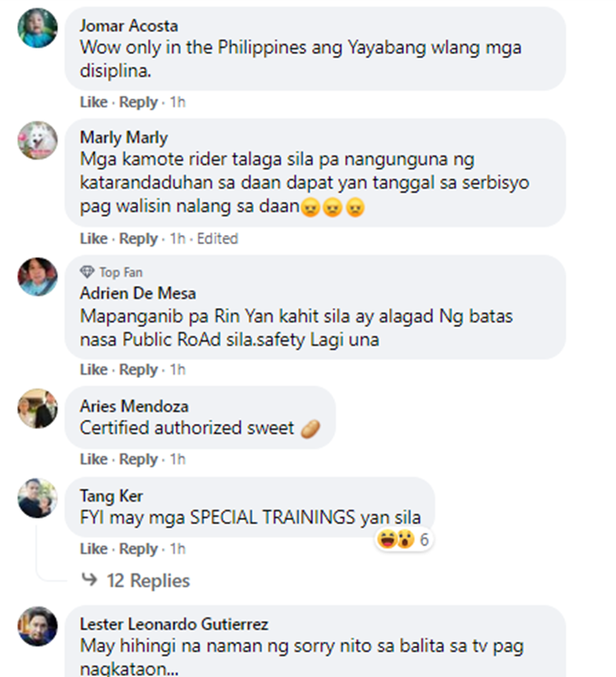Image resolution: width=616 pixels, height=677 pixels.
Task: Like Marly Marly's comment
Action: click(x=94, y=238)
